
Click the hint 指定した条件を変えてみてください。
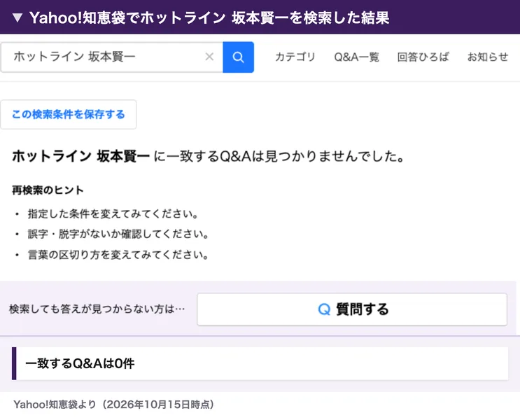[113, 213]
